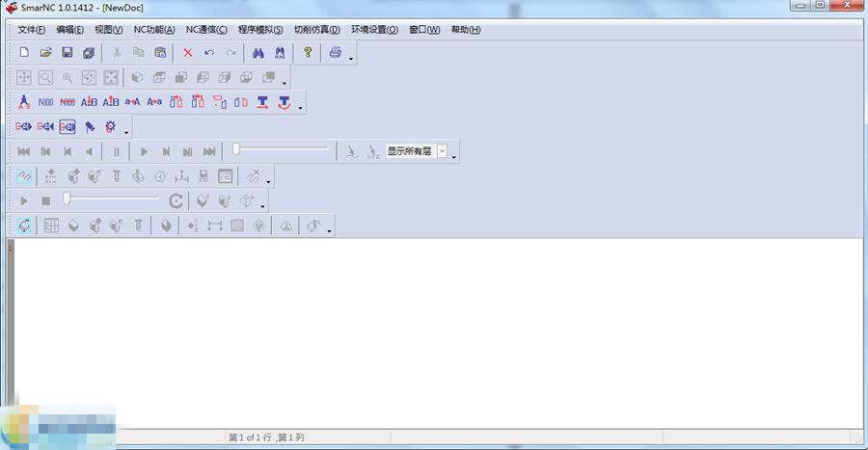Click the play-backward triangle button

(89, 151)
